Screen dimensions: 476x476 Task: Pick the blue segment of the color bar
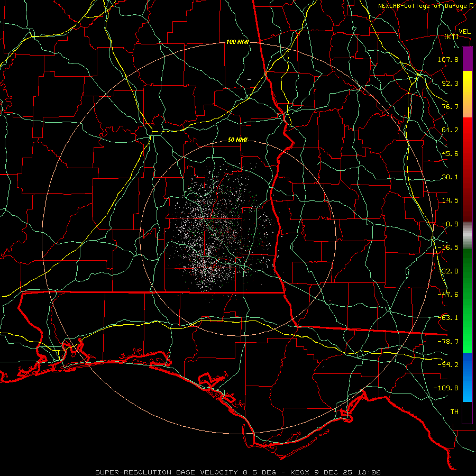point(467,377)
